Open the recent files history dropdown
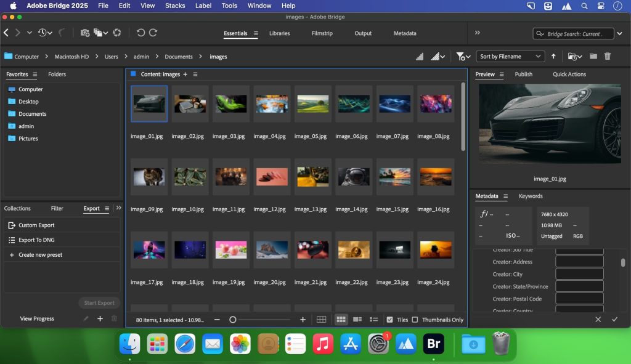Image resolution: width=631 pixels, height=364 pixels. [45, 33]
